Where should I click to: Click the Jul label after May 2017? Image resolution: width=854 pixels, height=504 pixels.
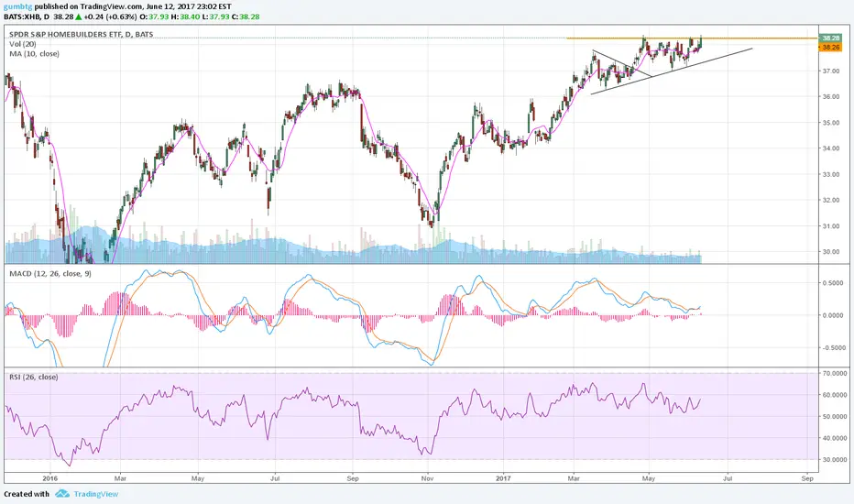[728, 478]
